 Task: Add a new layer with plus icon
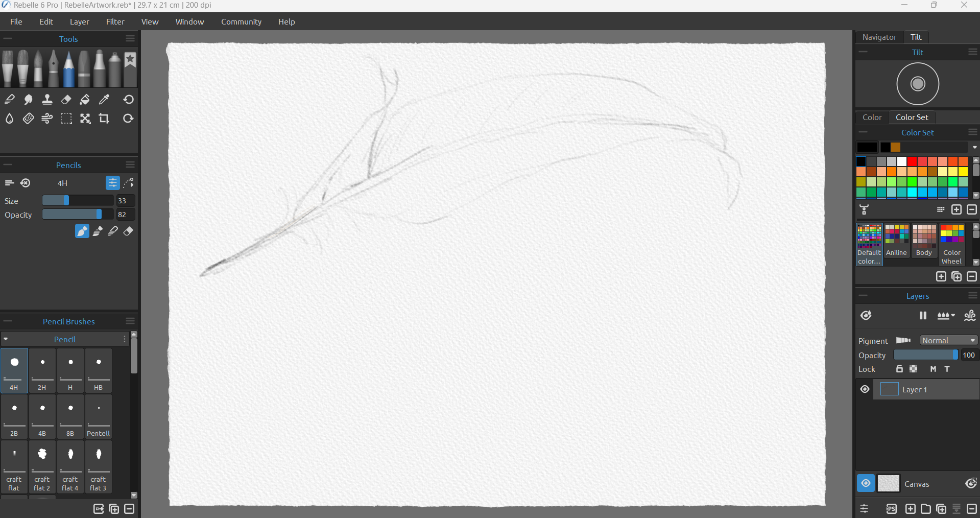911,509
